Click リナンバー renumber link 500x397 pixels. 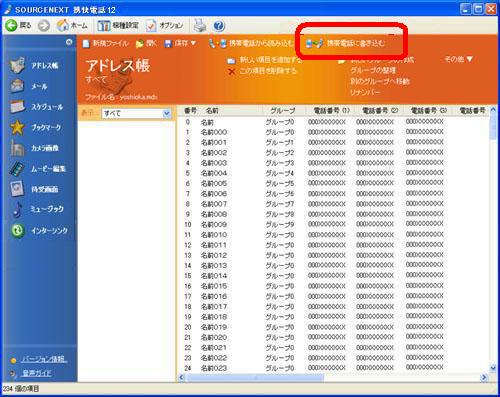[365, 92]
